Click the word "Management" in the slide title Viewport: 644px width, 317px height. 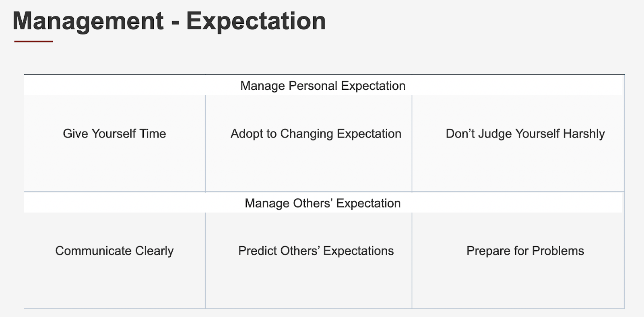coord(88,21)
